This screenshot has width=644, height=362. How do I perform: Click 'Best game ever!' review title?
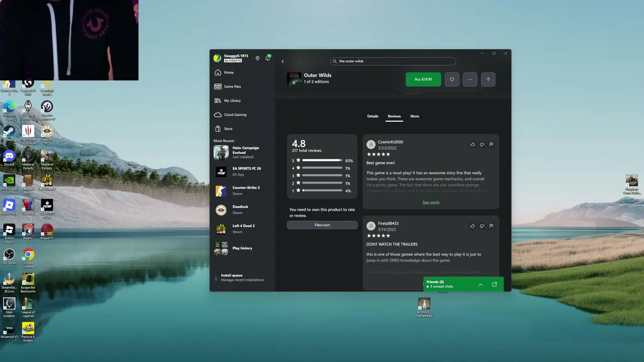(381, 163)
